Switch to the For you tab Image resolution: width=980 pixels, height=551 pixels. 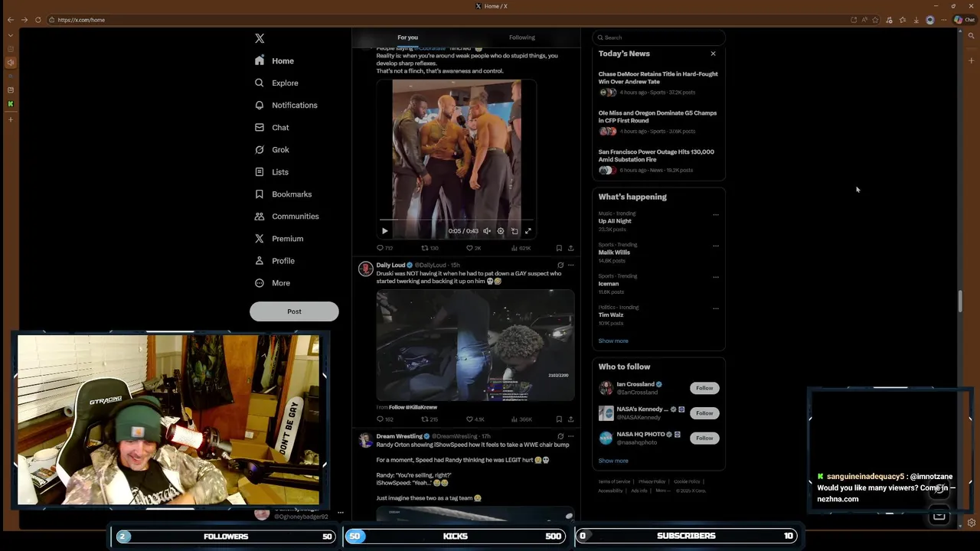(x=407, y=37)
